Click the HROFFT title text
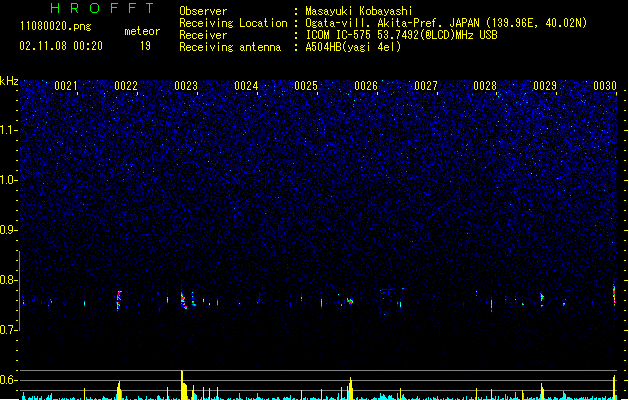 coord(102,8)
